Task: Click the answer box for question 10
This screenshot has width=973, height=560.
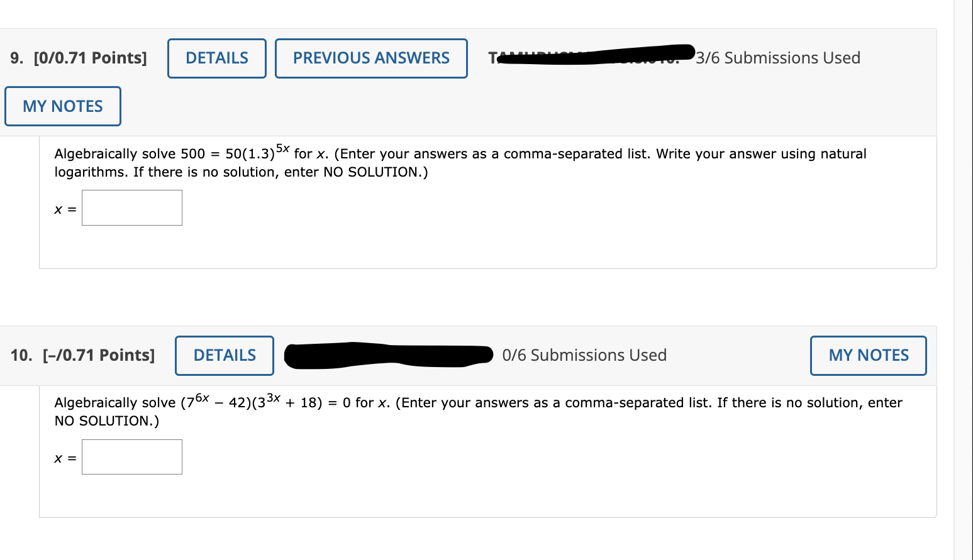Action: pyautogui.click(x=131, y=457)
